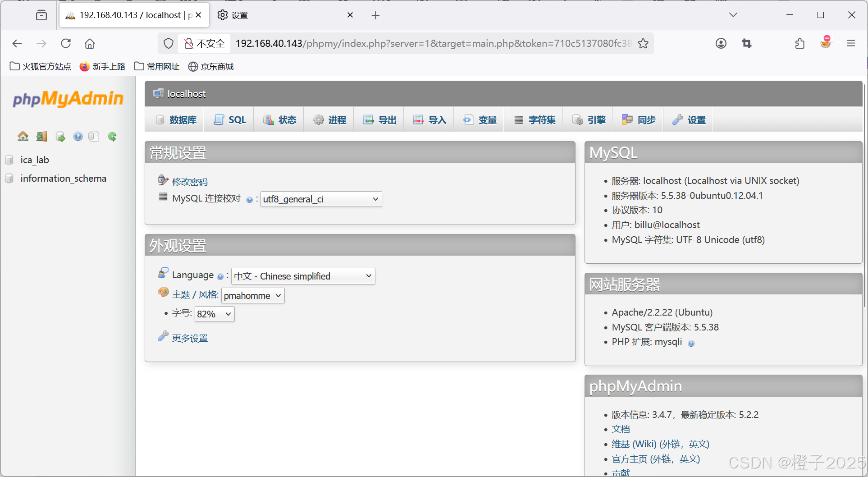Click the more settings wrench icon
868x477 pixels.
coord(163,336)
